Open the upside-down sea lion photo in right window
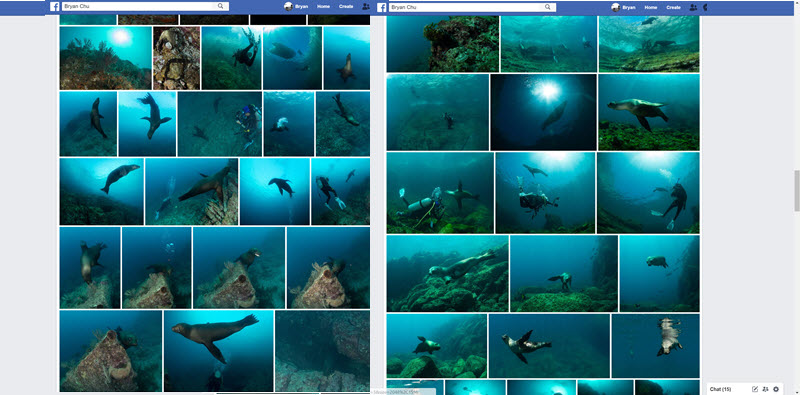The image size is (800, 395). pyautogui.click(x=656, y=345)
